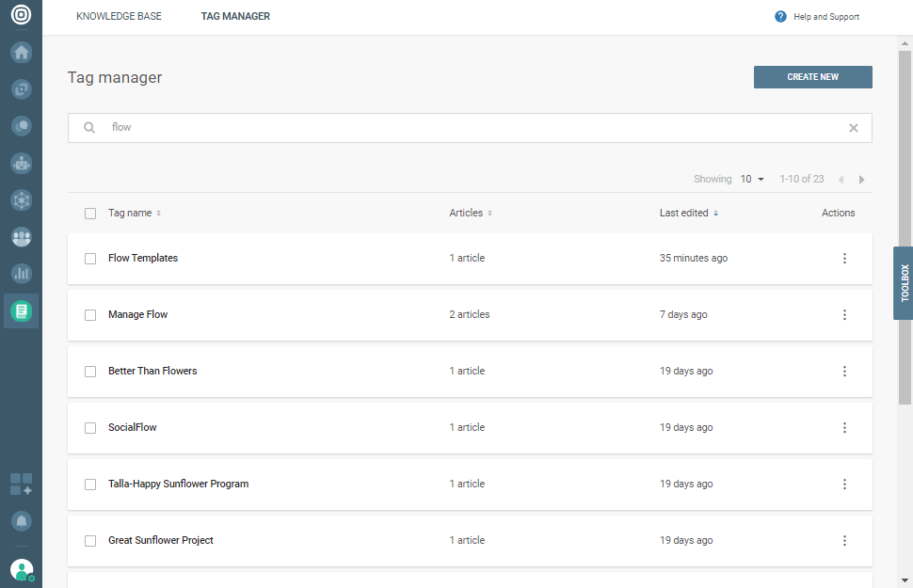Click the CREATE NEW button
The width and height of the screenshot is (913, 588).
[812, 77]
